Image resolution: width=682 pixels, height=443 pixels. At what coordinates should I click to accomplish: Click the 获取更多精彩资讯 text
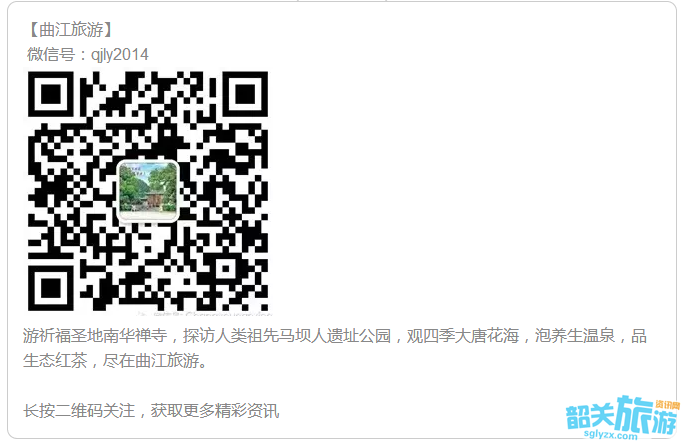click(215, 410)
